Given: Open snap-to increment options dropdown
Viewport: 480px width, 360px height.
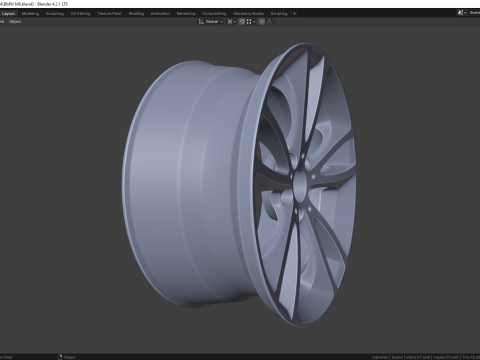Looking at the screenshot, I should coord(251,22).
